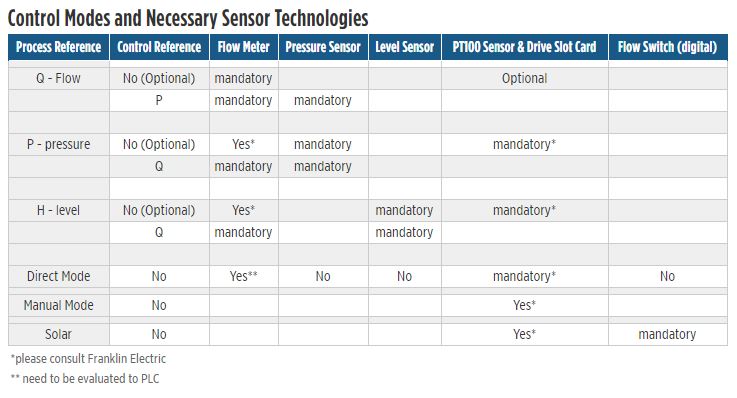Click the Flow Switch (digital) header

point(667,47)
